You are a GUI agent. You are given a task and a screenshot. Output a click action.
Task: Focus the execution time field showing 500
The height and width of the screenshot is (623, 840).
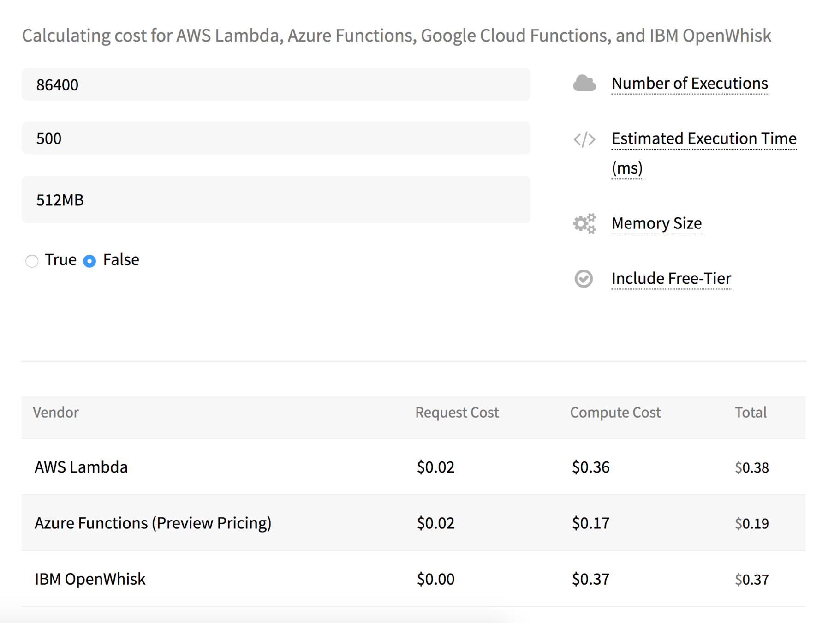point(276,138)
